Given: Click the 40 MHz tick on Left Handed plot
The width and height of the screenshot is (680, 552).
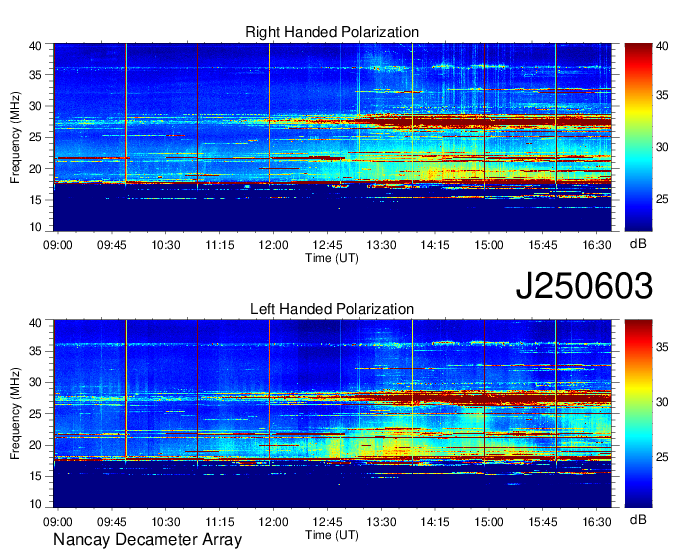Looking at the screenshot, I should 35,323.
